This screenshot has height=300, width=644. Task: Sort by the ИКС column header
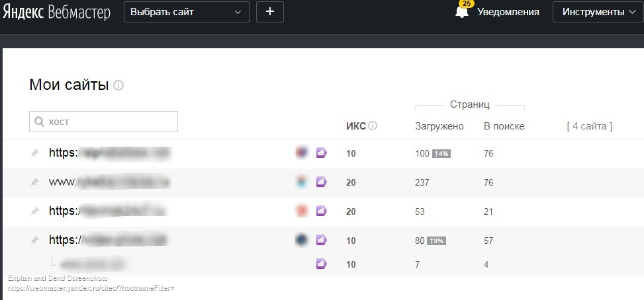coord(355,126)
